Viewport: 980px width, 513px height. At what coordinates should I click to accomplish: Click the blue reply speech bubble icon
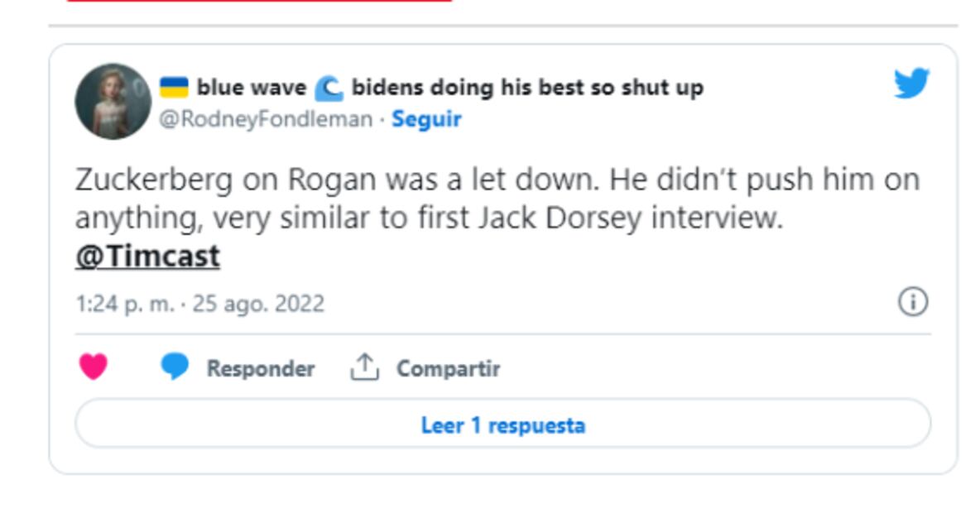(x=174, y=367)
